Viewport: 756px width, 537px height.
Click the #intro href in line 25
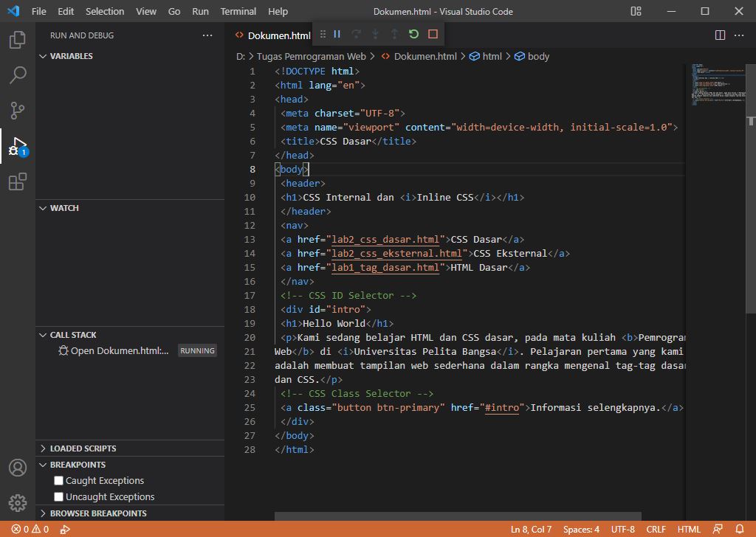coord(501,407)
